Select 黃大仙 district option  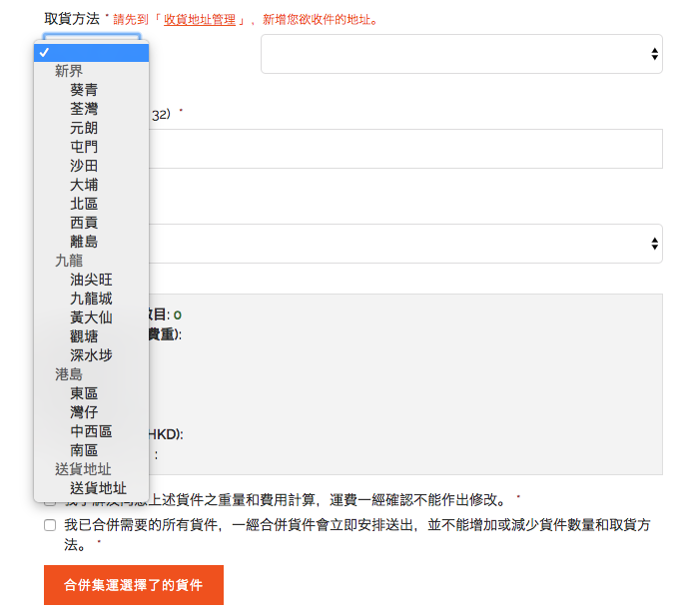click(x=91, y=317)
